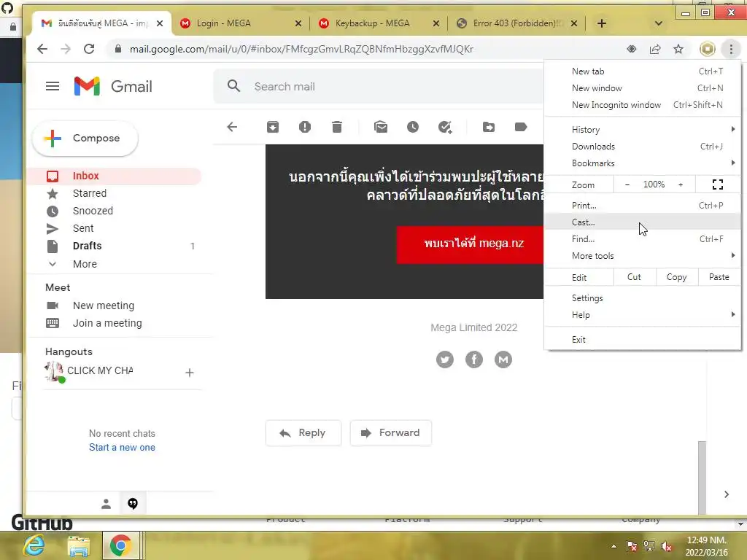Open Labels icon in toolbar
This screenshot has width=747, height=560.
click(521, 127)
